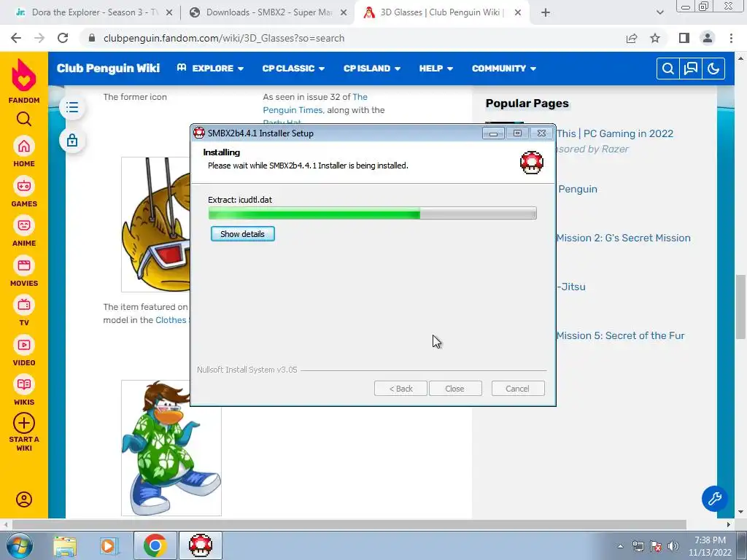Open Windows Media Player taskbar icon

(x=108, y=545)
